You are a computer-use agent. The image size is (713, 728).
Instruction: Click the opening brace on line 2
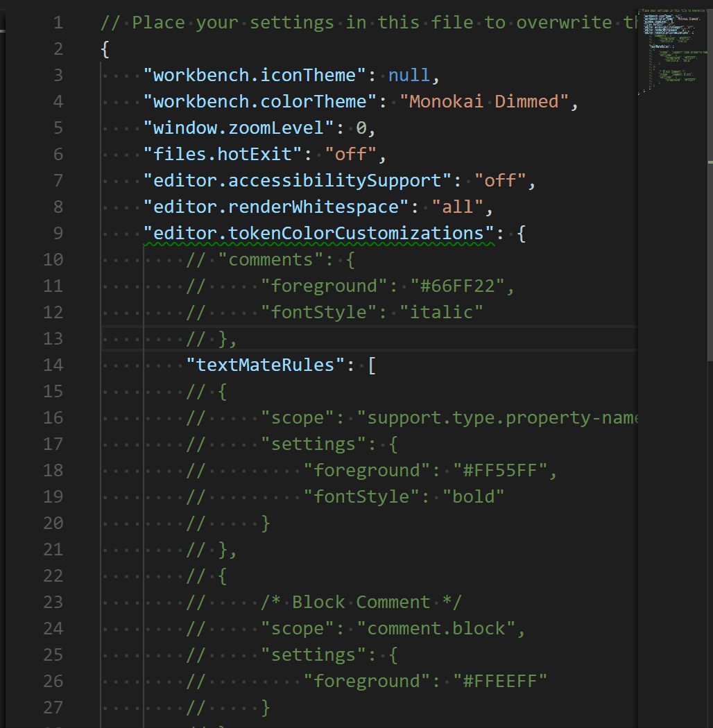pos(105,49)
